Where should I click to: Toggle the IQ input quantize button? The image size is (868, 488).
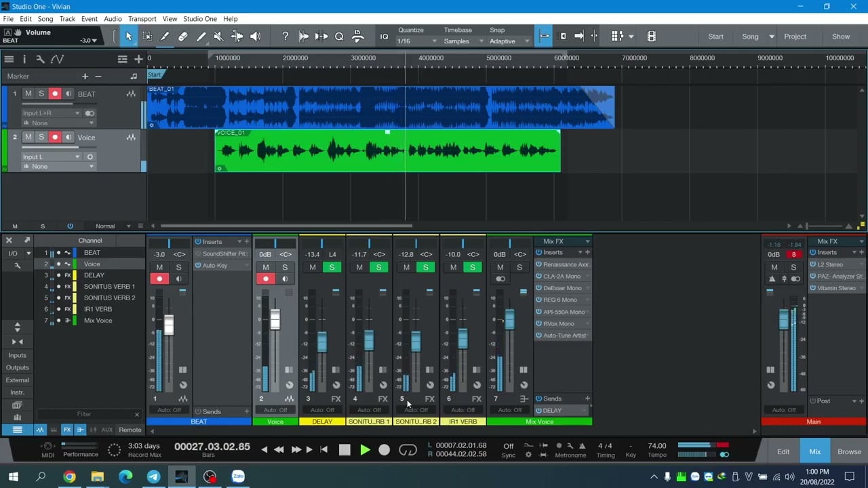coord(384,37)
